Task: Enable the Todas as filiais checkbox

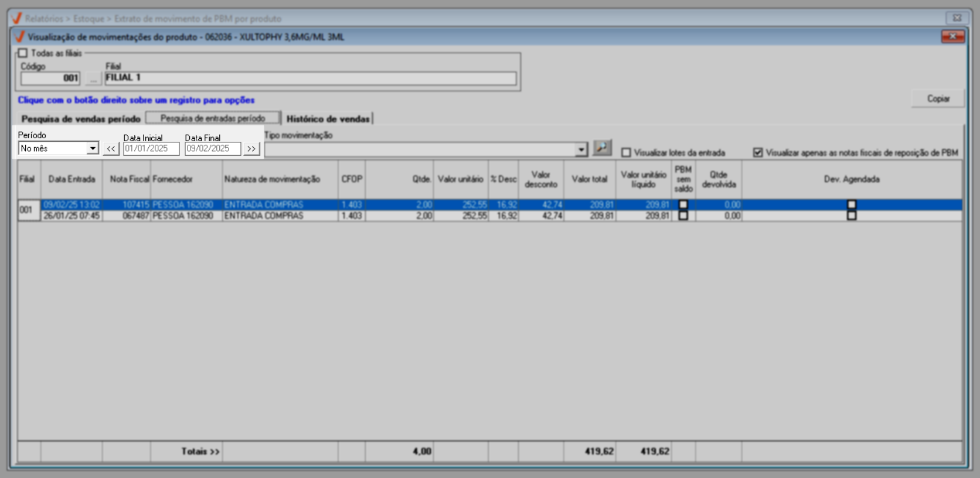Action: tap(23, 53)
